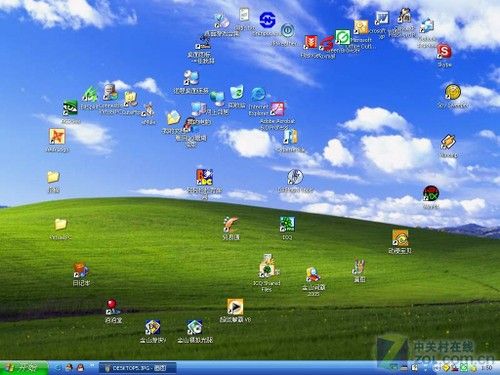Expand the quick launch chevron on taskbar

coord(92,366)
